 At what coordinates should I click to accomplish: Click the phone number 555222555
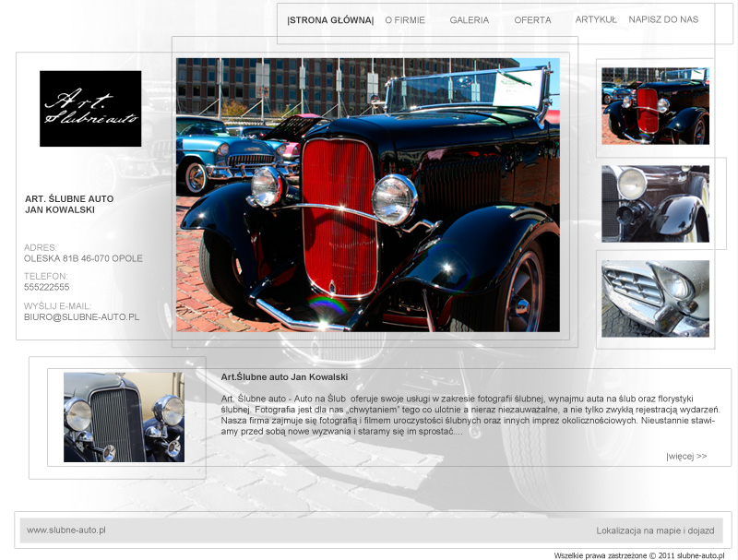[x=47, y=287]
